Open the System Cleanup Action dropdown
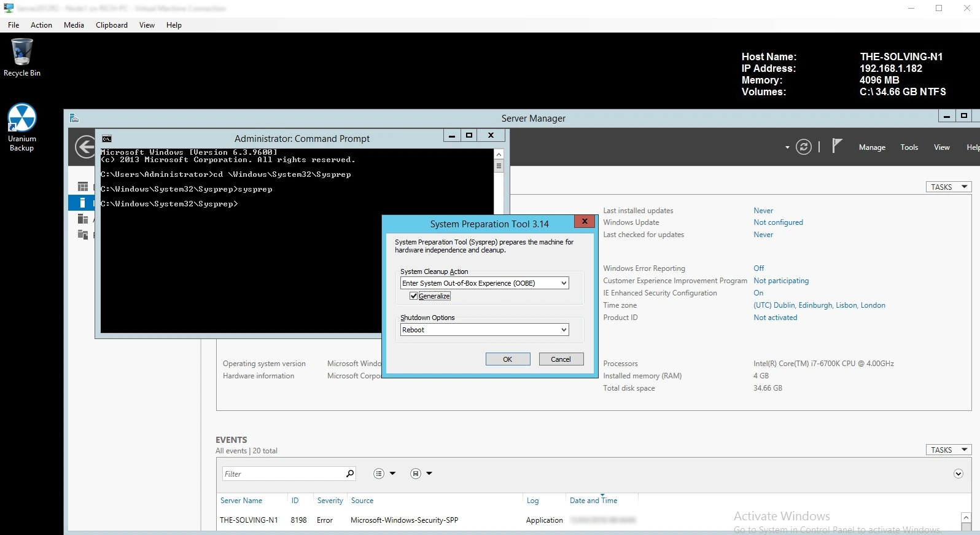This screenshot has width=980, height=535. pyautogui.click(x=484, y=283)
